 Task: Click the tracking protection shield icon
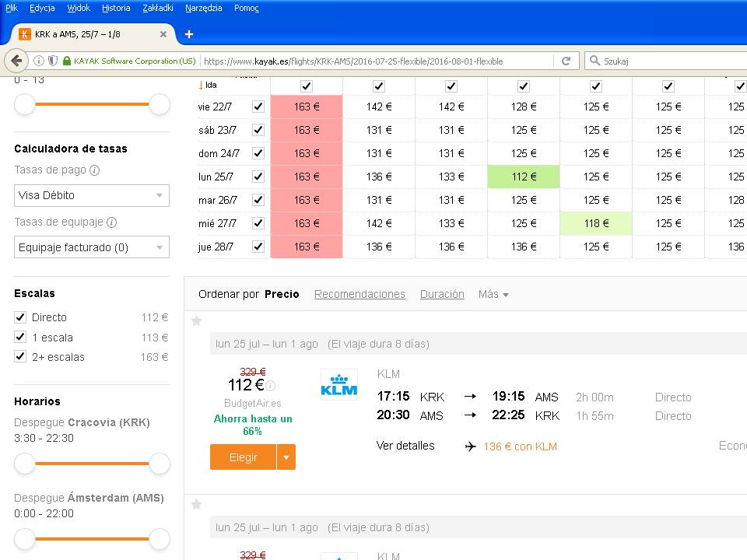[x=53, y=61]
